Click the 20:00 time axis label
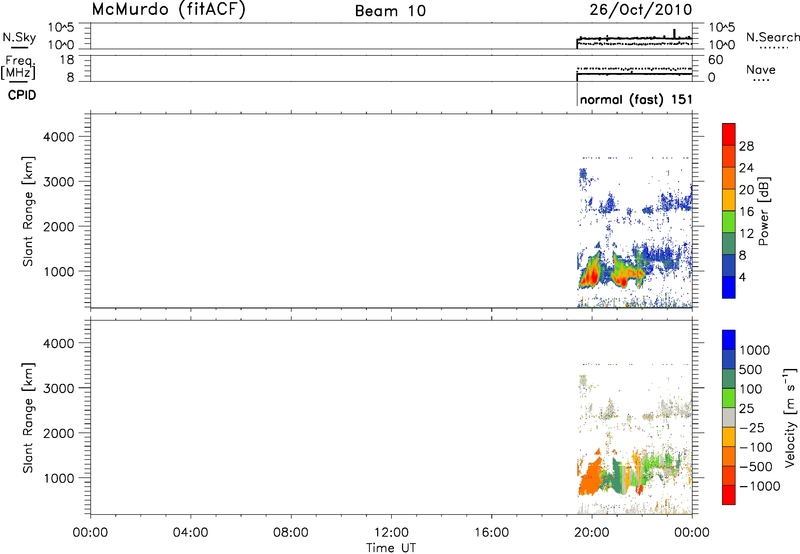800x554 pixels. [x=591, y=533]
